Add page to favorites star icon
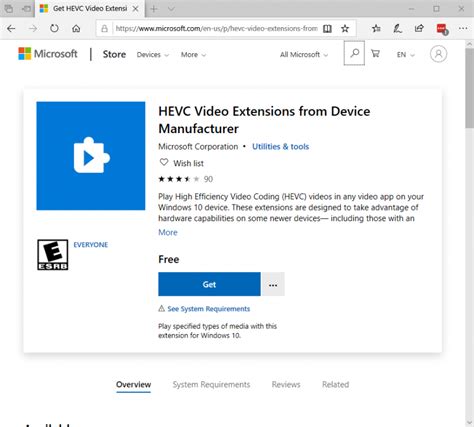Image resolution: width=474 pixels, height=427 pixels. [345, 29]
